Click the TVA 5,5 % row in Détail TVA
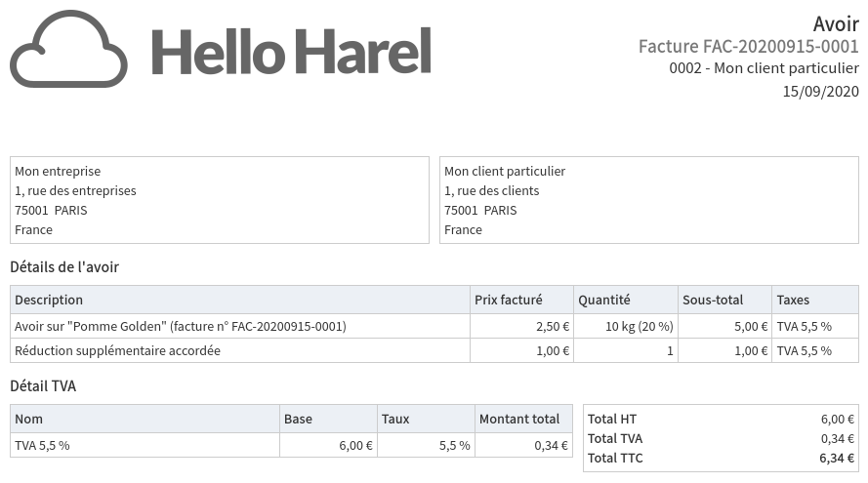Viewport: 868px width, 483px height. (43, 445)
